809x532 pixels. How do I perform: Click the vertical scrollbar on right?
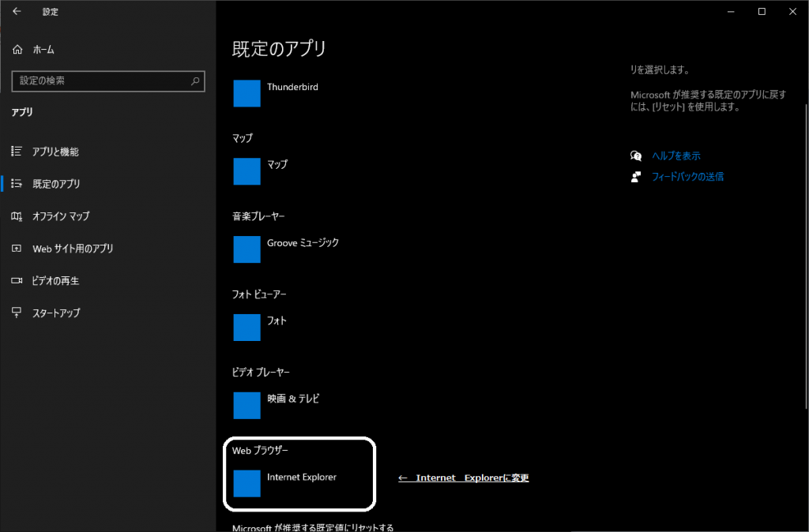[807, 255]
